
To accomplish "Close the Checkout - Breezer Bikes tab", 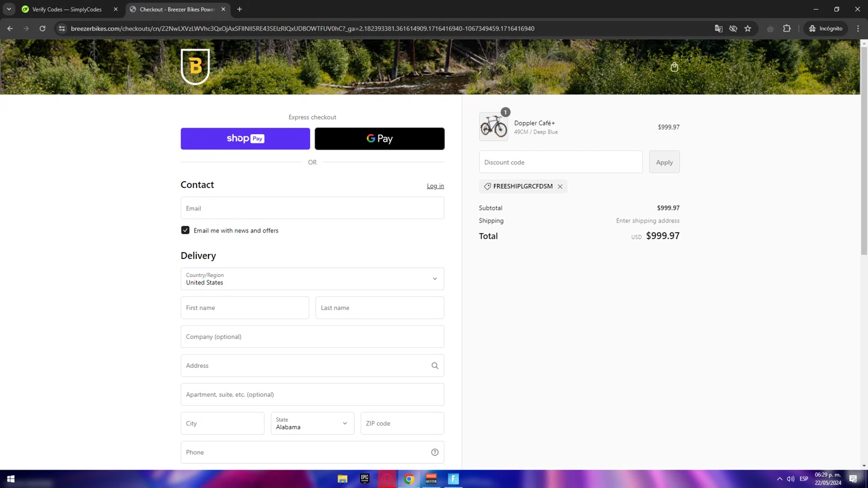I will pos(223,9).
